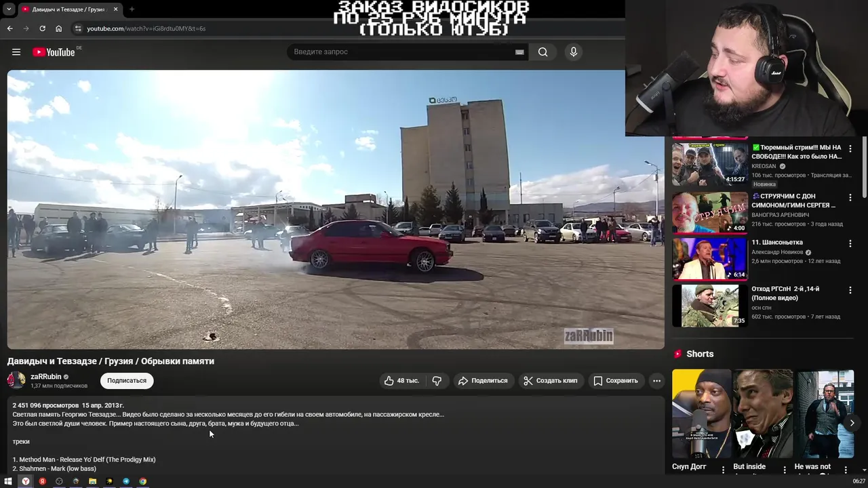868x488 pixels.
Task: Go back with the browser back arrow
Action: tap(9, 28)
